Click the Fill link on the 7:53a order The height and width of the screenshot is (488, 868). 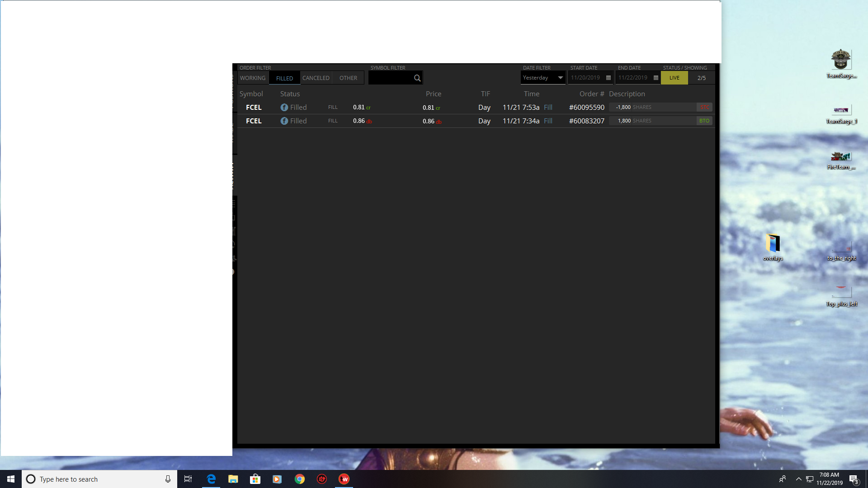(548, 107)
